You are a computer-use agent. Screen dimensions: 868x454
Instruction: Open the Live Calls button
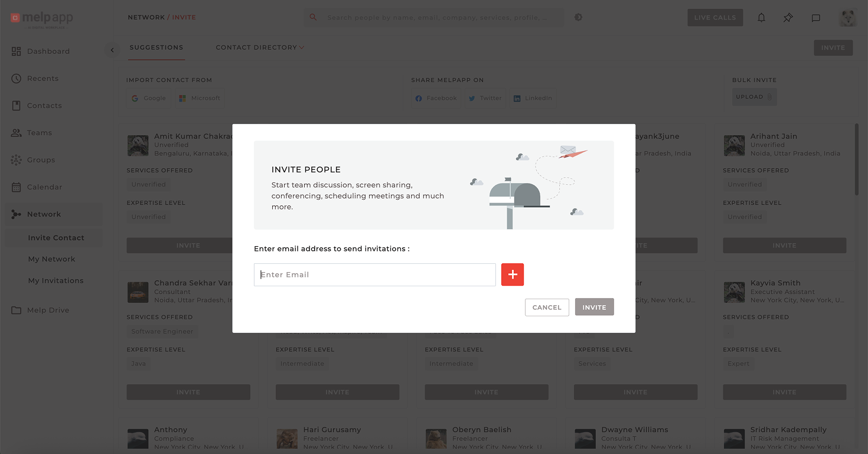(x=714, y=18)
